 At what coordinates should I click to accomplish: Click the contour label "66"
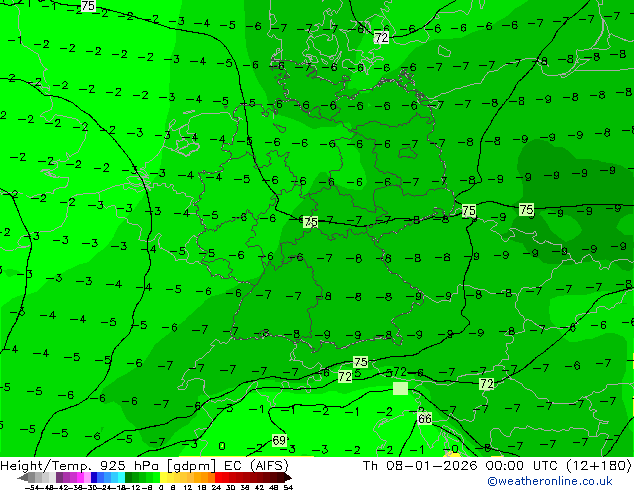(x=424, y=418)
